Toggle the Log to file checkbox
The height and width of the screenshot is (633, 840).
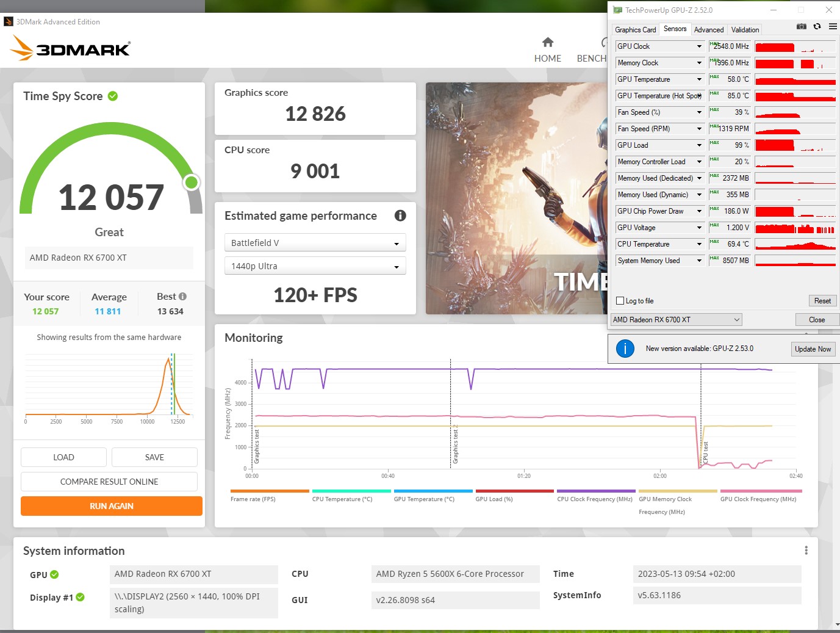coord(620,301)
